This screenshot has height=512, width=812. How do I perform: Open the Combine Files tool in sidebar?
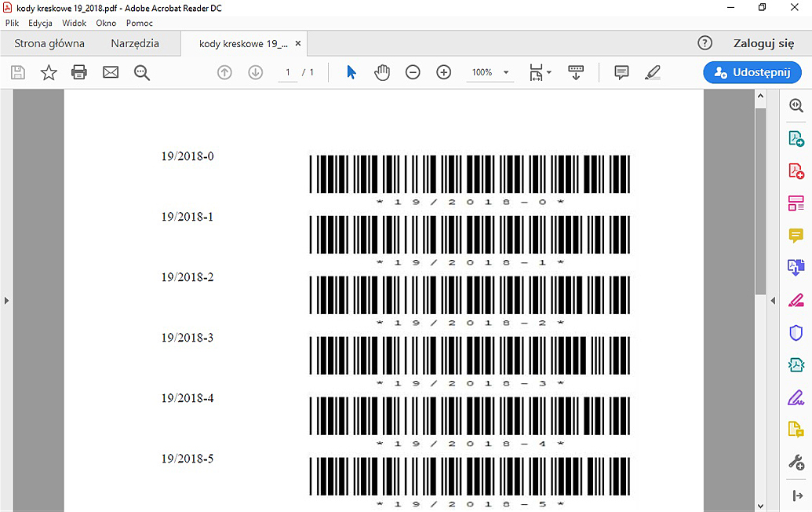796,268
